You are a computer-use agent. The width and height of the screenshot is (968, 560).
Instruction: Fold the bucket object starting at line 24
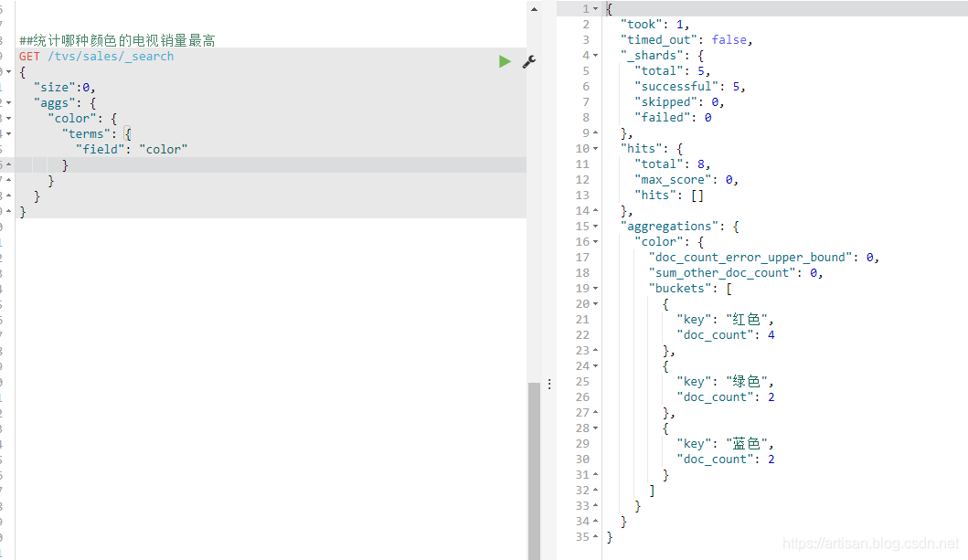coord(596,365)
